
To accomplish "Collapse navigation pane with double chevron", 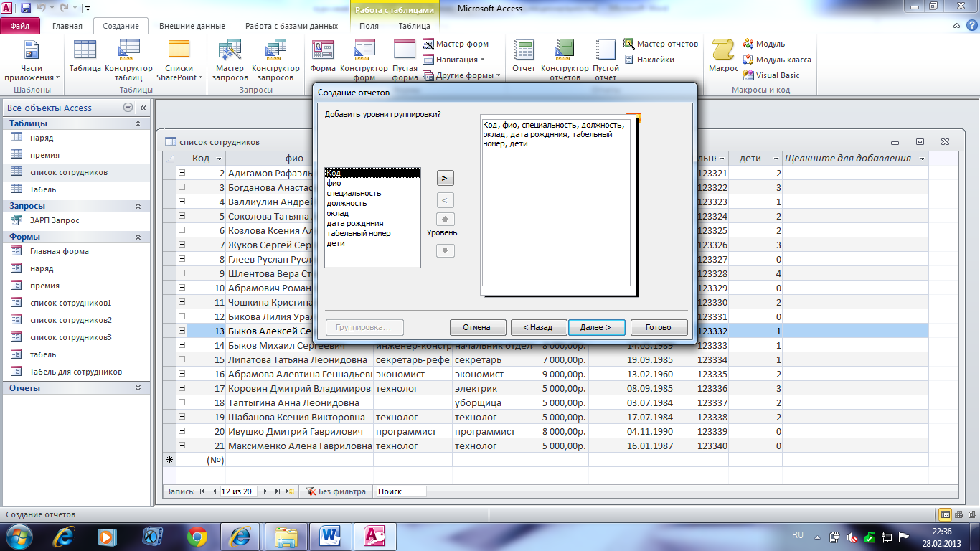I will 143,108.
